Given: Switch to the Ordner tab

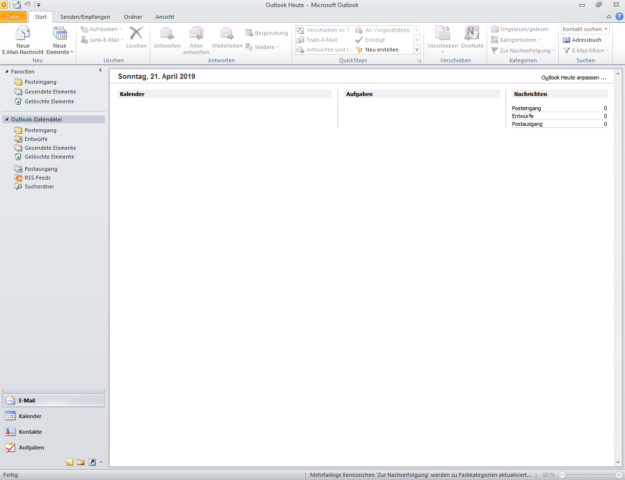Looking at the screenshot, I should (133, 17).
